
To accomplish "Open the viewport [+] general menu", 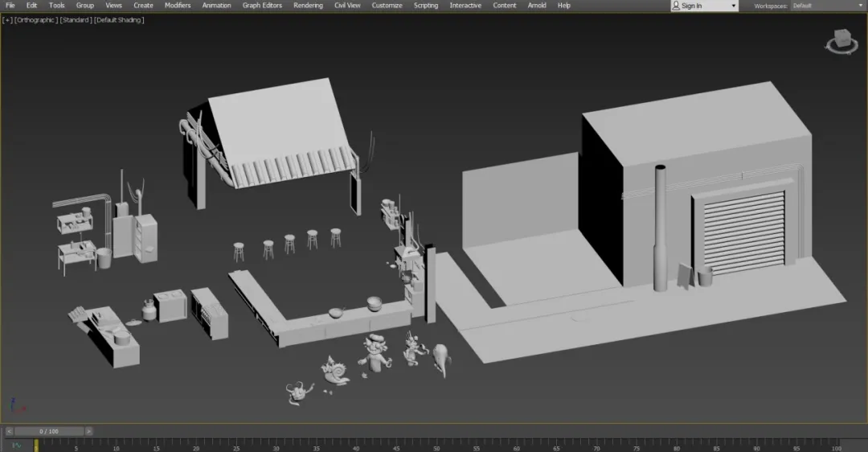I will [7, 19].
